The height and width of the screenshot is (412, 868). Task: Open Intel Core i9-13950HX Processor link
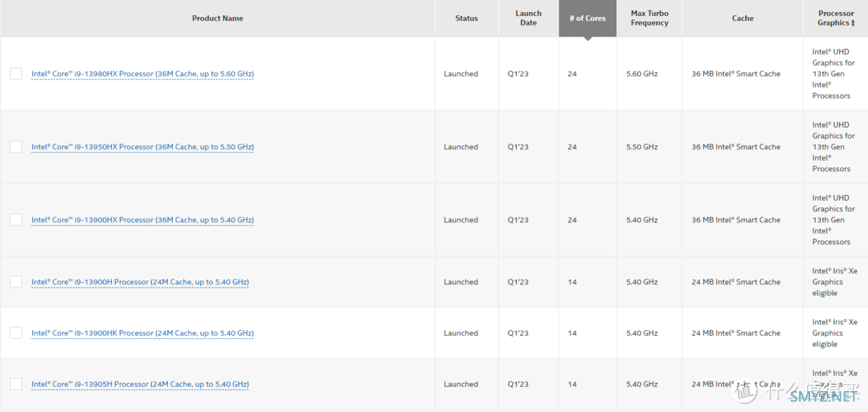coord(143,146)
